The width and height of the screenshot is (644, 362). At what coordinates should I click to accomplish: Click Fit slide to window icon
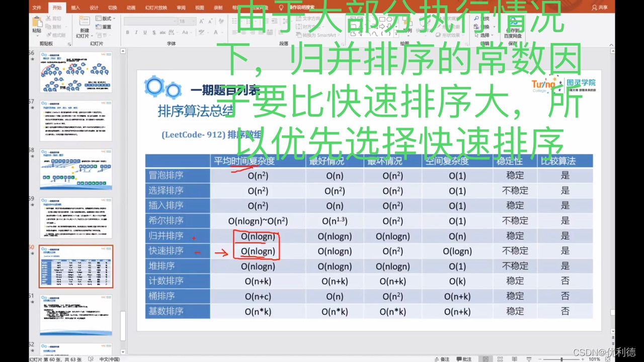click(x=608, y=359)
